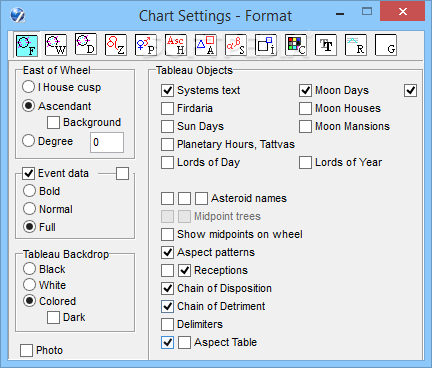Screen dimensions: 432x368
Task: Uncheck Chain of Disposition
Action: click(167, 288)
